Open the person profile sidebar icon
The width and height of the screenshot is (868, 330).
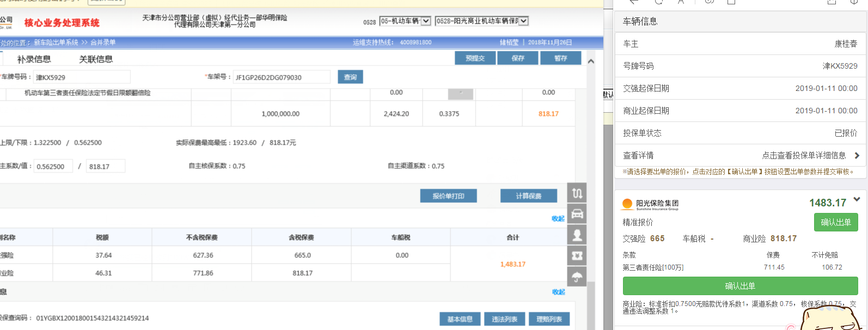point(577,234)
